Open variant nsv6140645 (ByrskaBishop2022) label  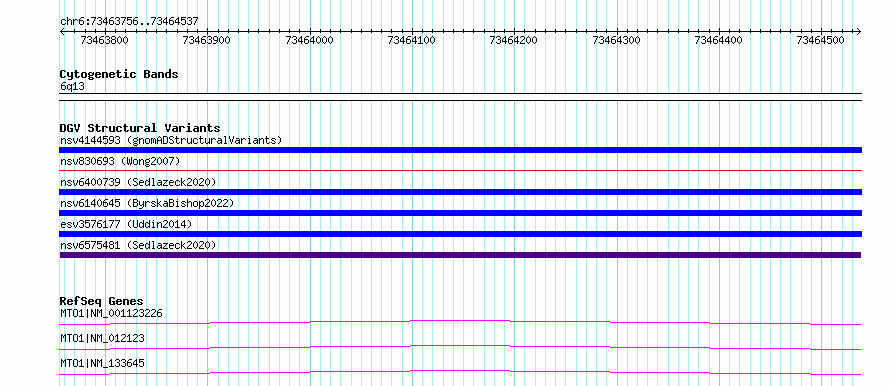pos(146,203)
